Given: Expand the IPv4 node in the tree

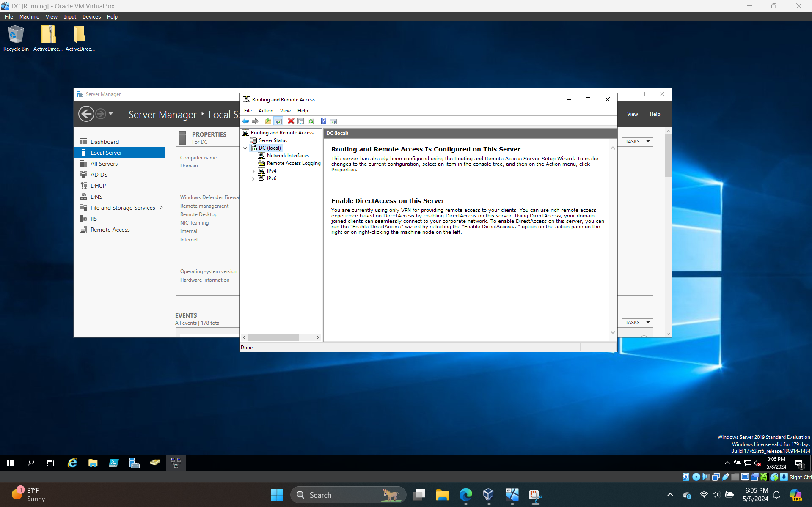Looking at the screenshot, I should (253, 171).
